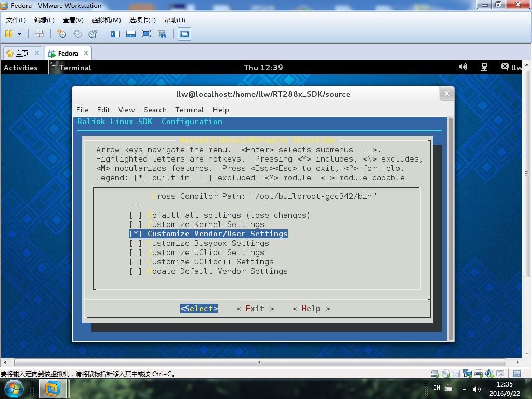Open the 虚拟机(M) menu
This screenshot has height=399, width=532.
[x=106, y=20]
